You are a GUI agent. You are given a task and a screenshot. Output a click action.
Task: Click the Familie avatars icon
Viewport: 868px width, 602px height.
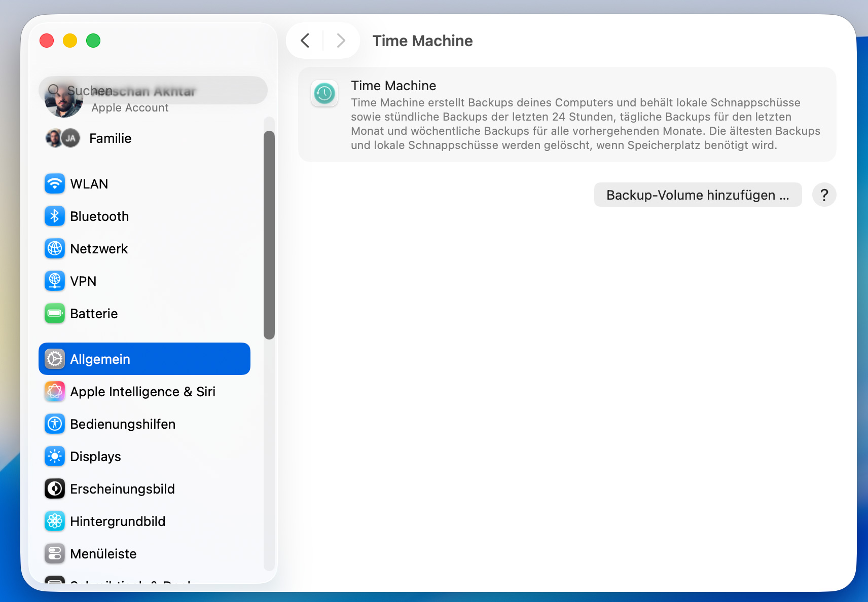tap(63, 138)
